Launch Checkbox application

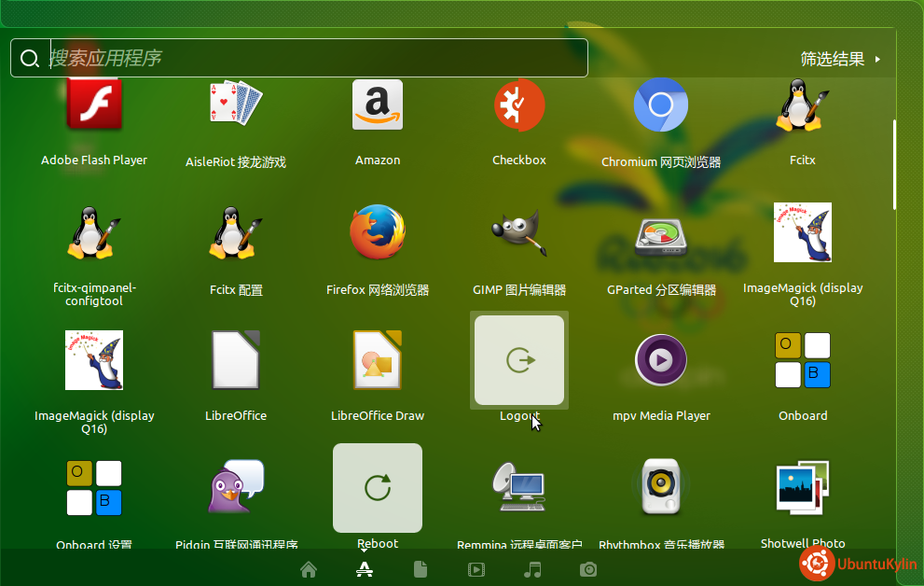(519, 105)
